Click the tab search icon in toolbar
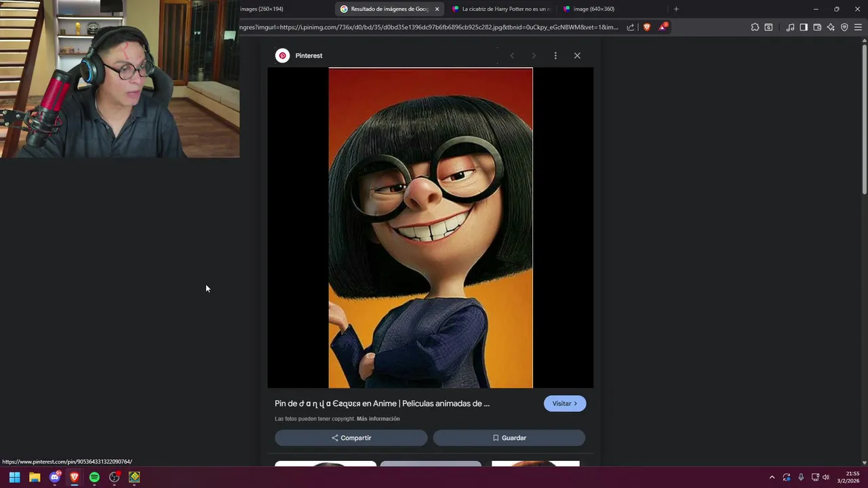Screen dimensions: 868x488 (768, 27)
